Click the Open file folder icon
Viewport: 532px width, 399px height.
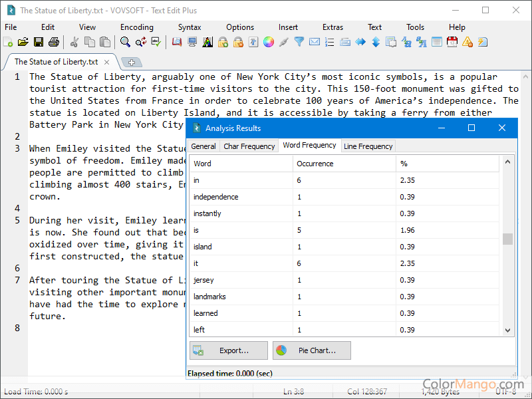point(23,42)
